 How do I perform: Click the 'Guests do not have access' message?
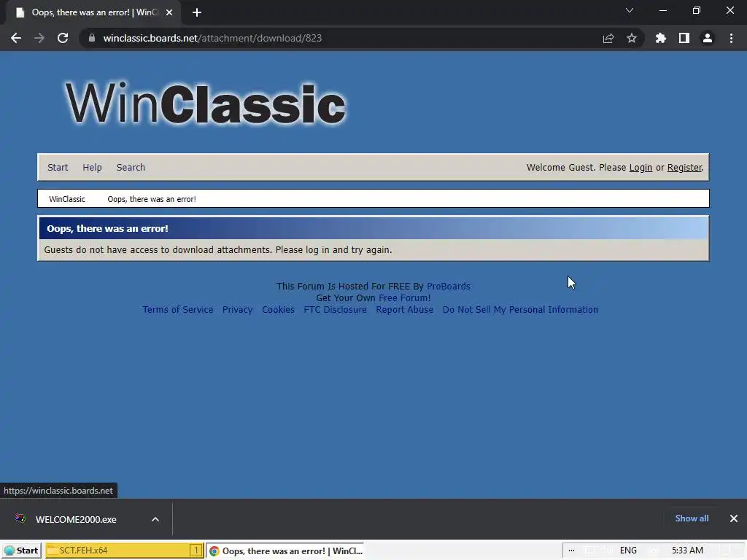pos(217,250)
